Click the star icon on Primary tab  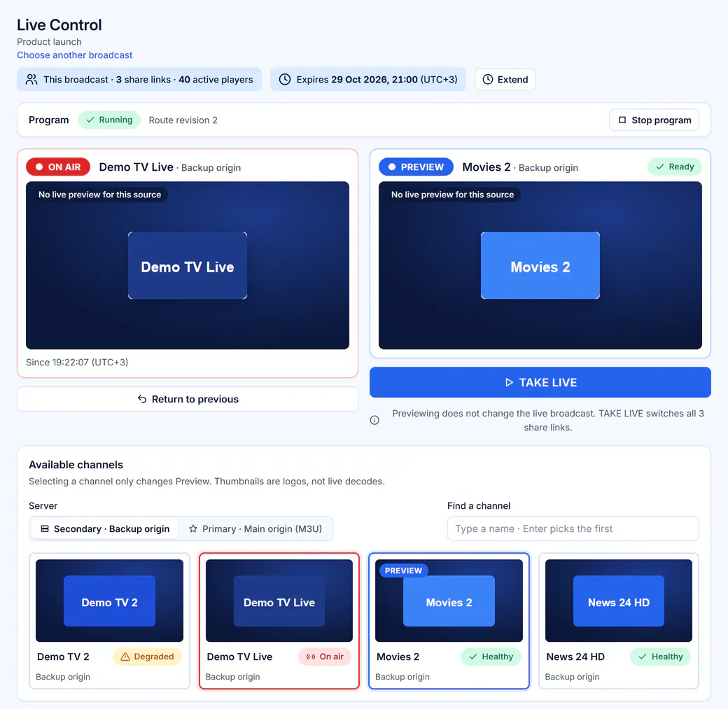(193, 529)
